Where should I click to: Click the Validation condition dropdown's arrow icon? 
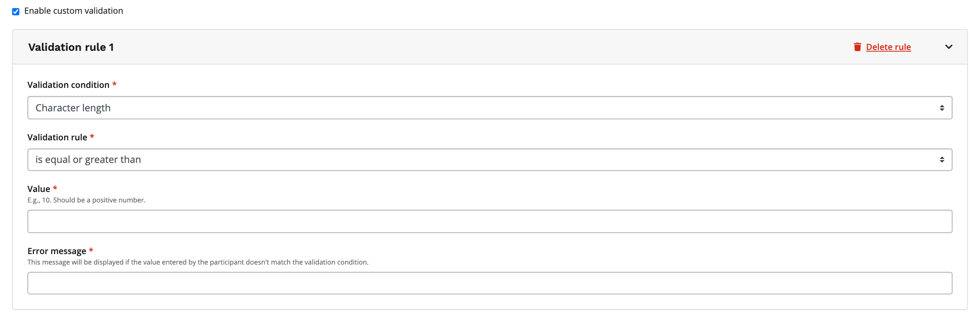(x=942, y=108)
